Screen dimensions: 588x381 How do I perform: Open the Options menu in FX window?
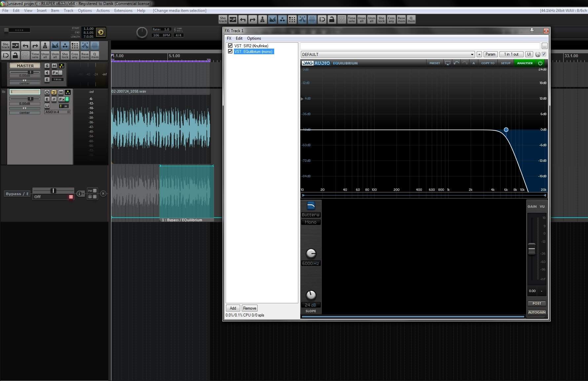[254, 38]
